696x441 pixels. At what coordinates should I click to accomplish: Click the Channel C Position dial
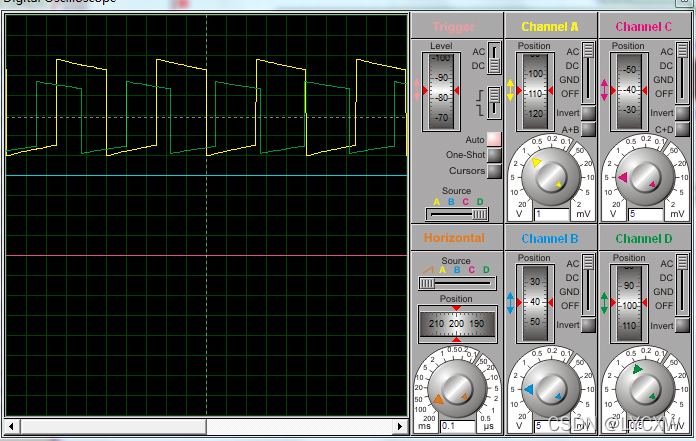tap(629, 91)
